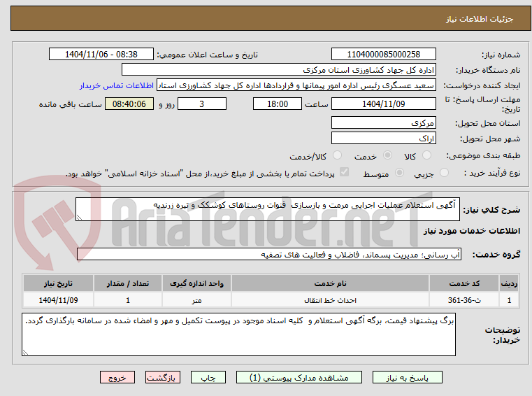This screenshot has width=532, height=396.
Task: Click the service code cell ث-36-361
Action: coord(464,300)
